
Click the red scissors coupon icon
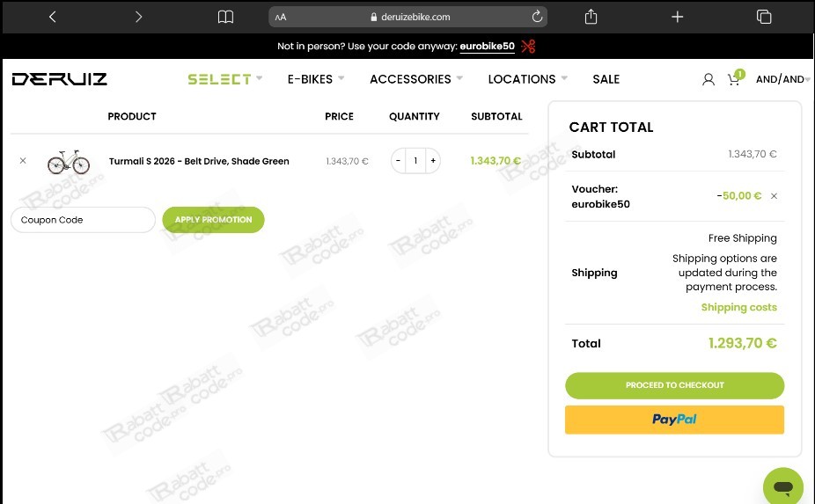tap(528, 47)
